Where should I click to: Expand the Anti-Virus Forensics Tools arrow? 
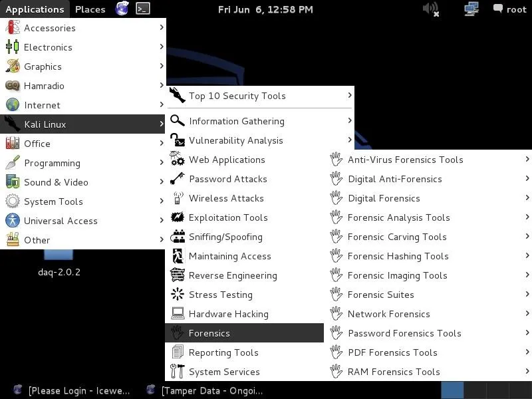(527, 160)
